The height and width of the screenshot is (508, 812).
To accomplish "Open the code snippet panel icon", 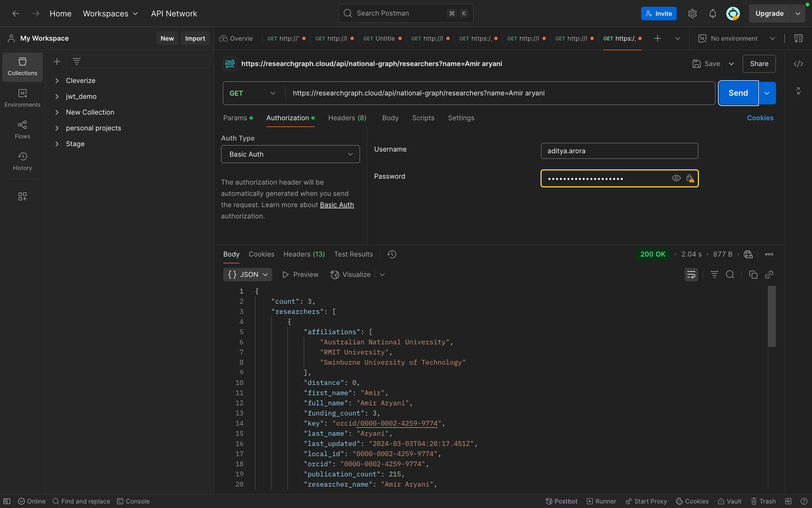I will 798,64.
